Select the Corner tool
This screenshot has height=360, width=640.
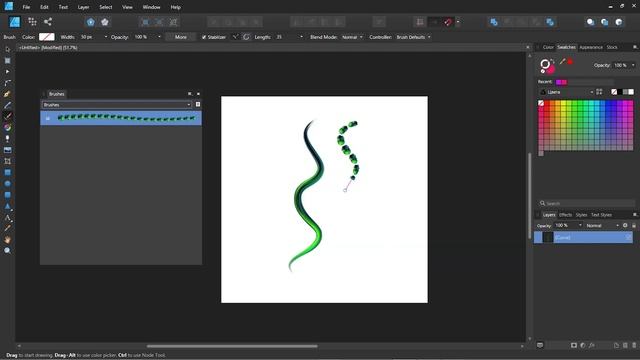[x=7, y=83]
